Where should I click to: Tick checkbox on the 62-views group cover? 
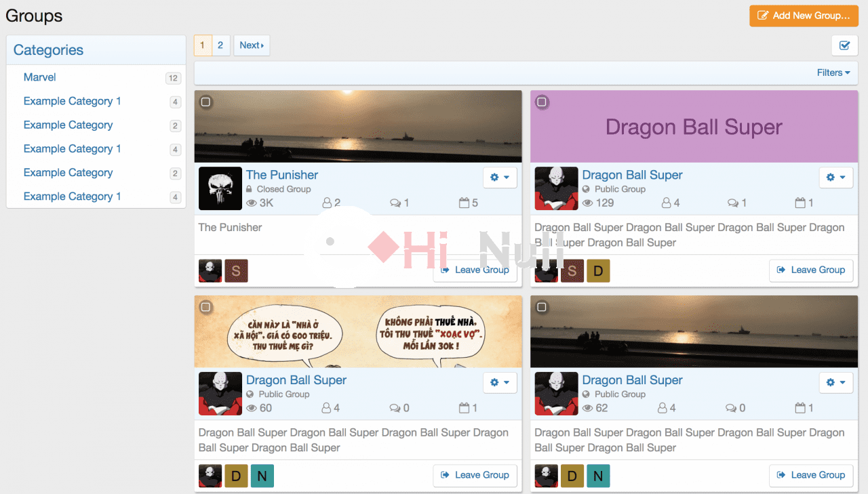542,307
